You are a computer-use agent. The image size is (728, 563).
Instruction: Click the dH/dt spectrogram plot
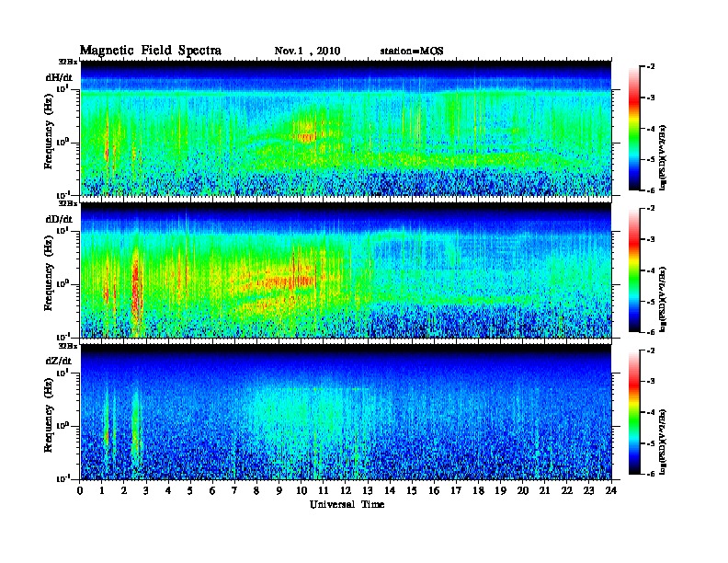click(346, 128)
